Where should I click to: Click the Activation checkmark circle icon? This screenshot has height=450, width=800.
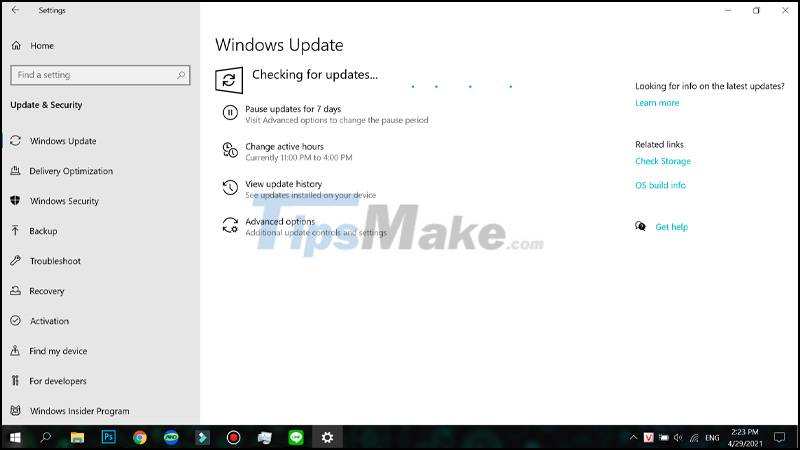click(15, 320)
